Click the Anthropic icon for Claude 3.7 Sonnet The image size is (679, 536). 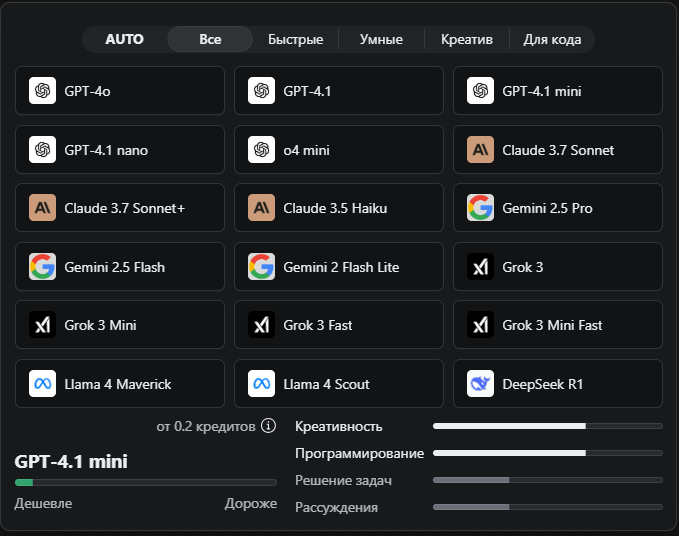[x=480, y=150]
